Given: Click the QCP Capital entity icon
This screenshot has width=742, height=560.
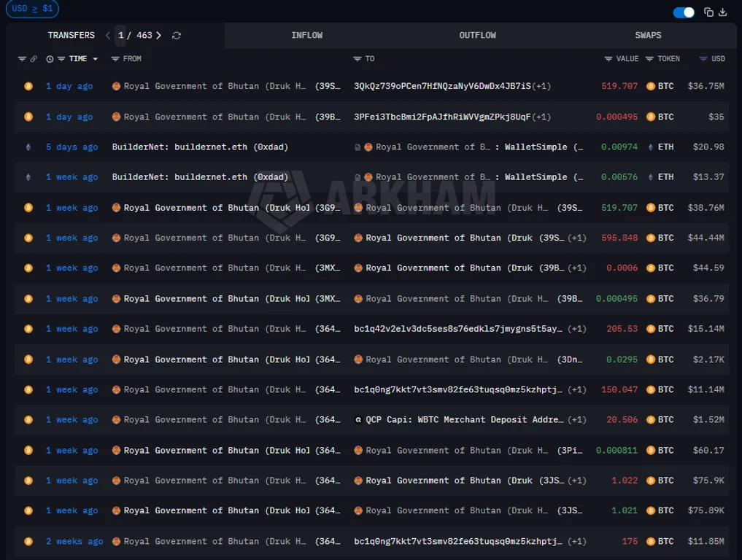Looking at the screenshot, I should point(358,419).
